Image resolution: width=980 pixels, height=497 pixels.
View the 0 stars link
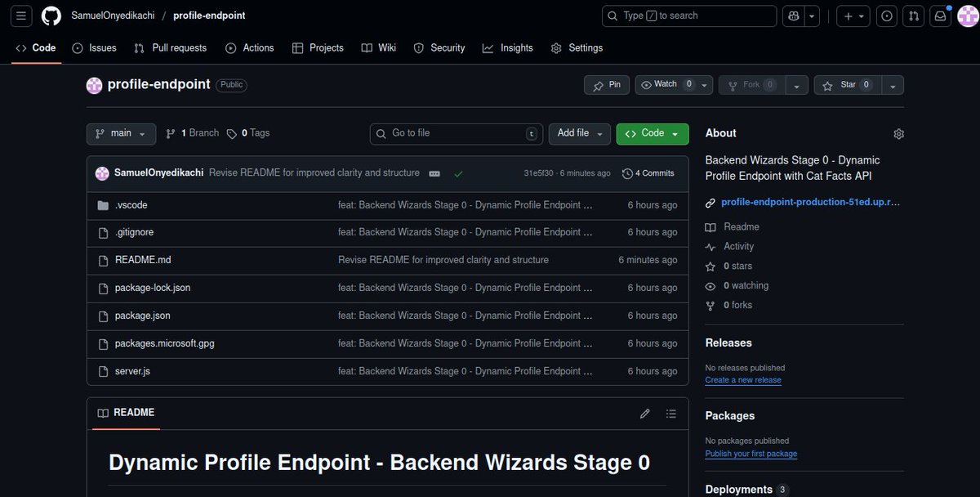pos(729,266)
